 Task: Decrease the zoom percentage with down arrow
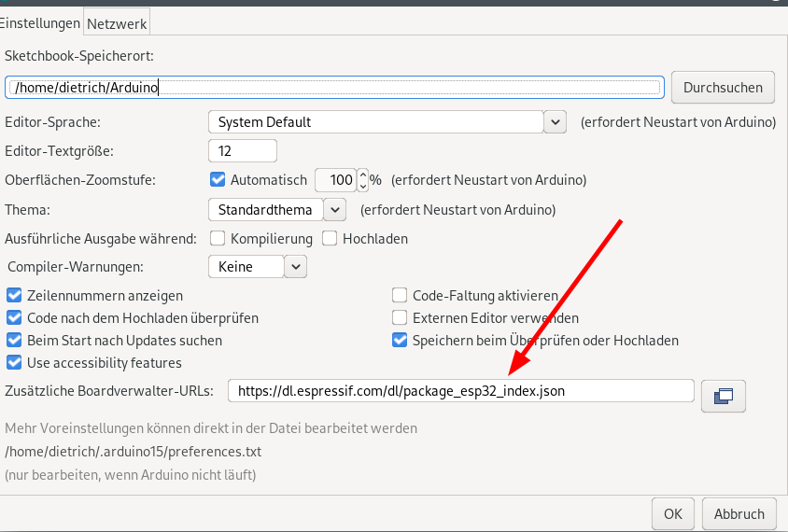(363, 186)
